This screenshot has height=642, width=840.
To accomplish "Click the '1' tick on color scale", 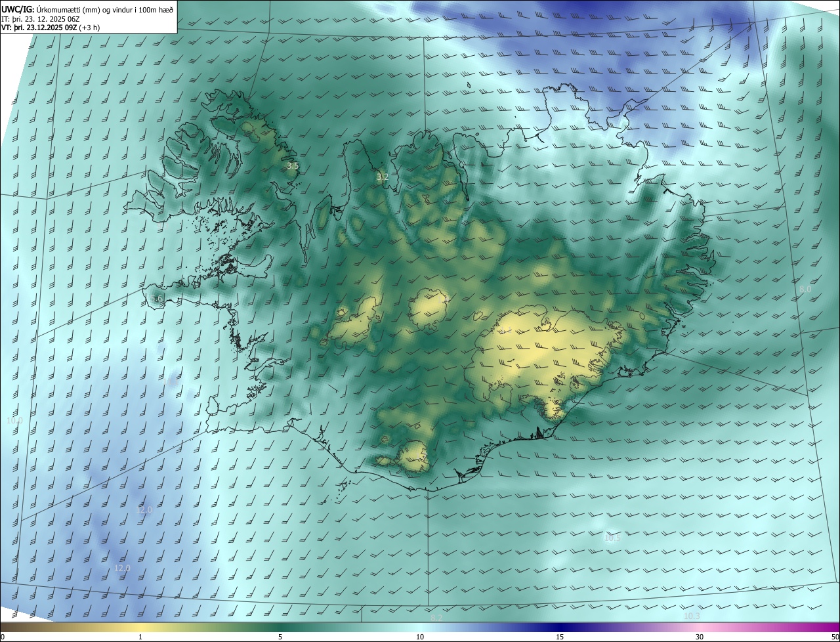I will pos(140,637).
